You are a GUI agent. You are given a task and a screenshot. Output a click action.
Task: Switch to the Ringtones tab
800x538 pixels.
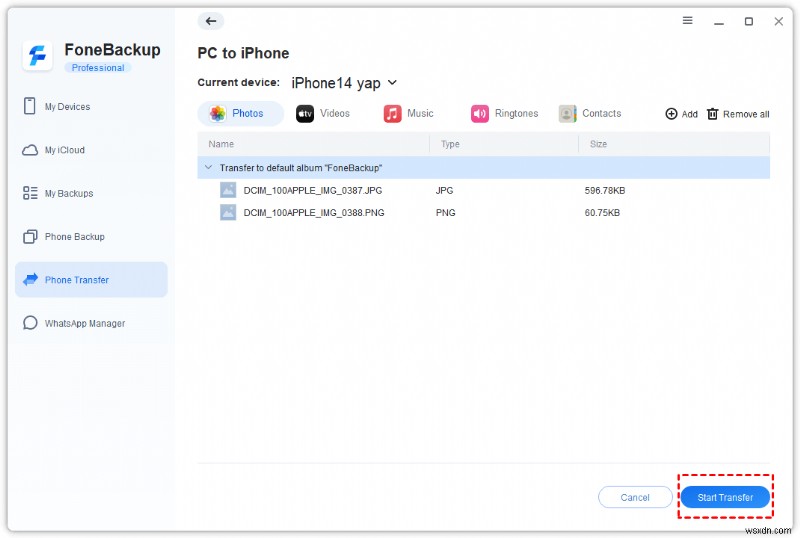(505, 113)
